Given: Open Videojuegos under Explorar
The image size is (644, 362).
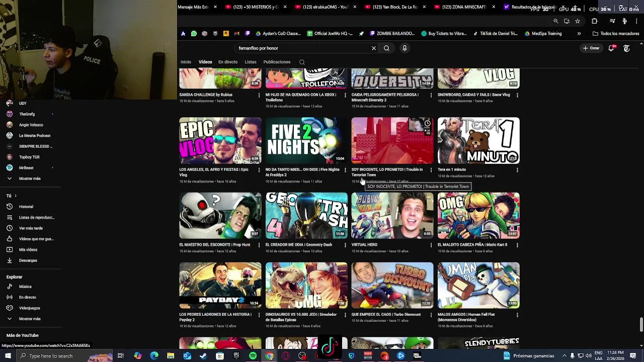Looking at the screenshot, I should pos(30,308).
